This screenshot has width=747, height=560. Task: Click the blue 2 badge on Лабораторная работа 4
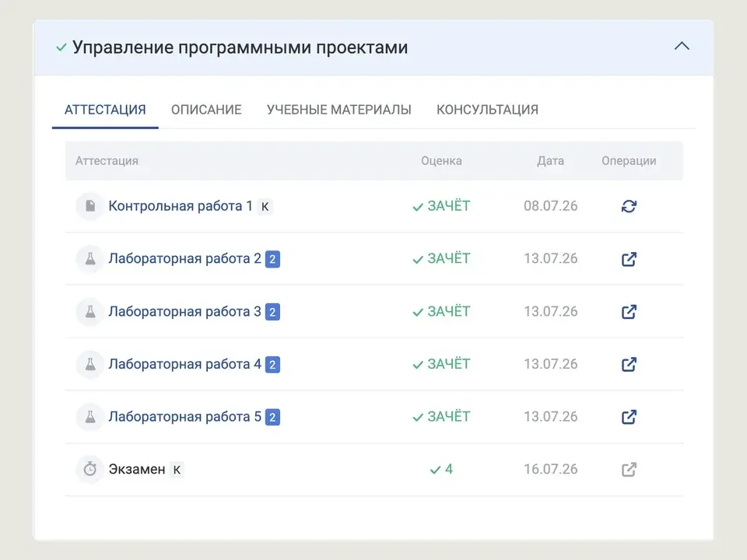[x=272, y=365]
